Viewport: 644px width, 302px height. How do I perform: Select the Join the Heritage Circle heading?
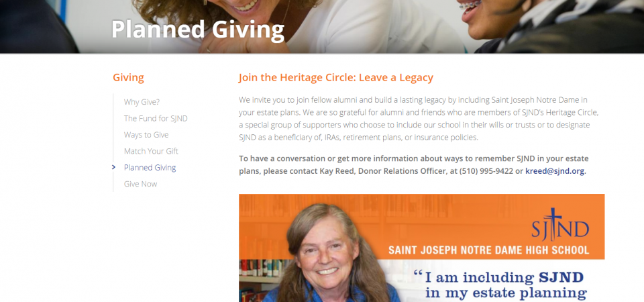coord(336,78)
